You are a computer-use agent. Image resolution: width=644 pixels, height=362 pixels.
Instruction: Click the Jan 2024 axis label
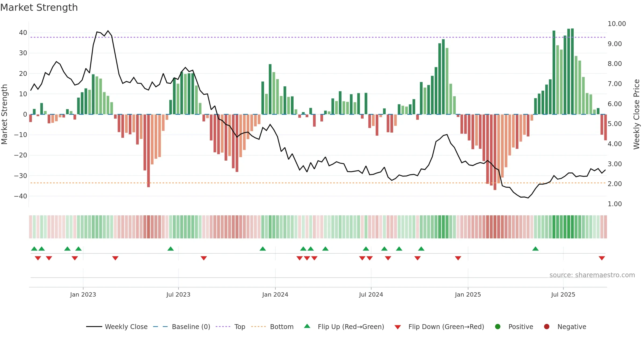click(275, 294)
